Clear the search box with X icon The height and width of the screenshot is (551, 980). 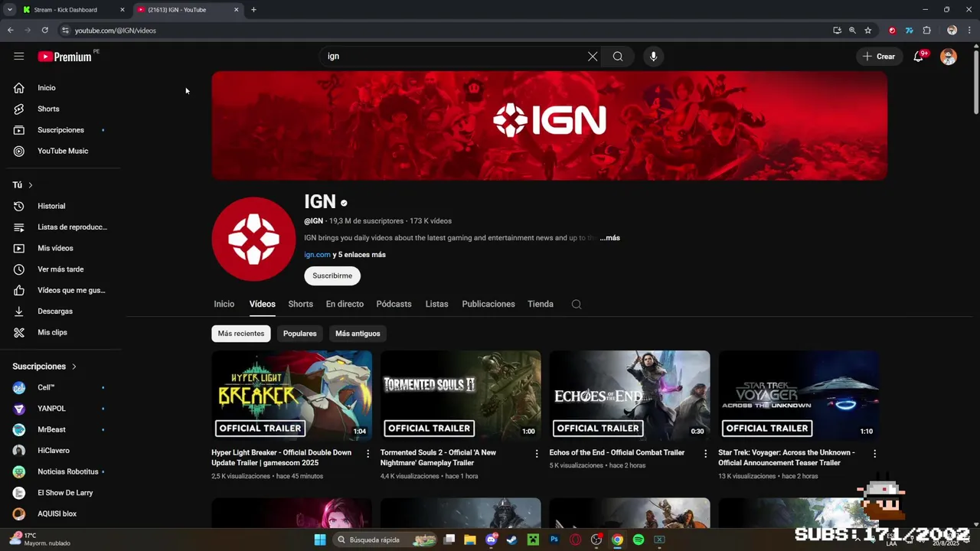(593, 57)
